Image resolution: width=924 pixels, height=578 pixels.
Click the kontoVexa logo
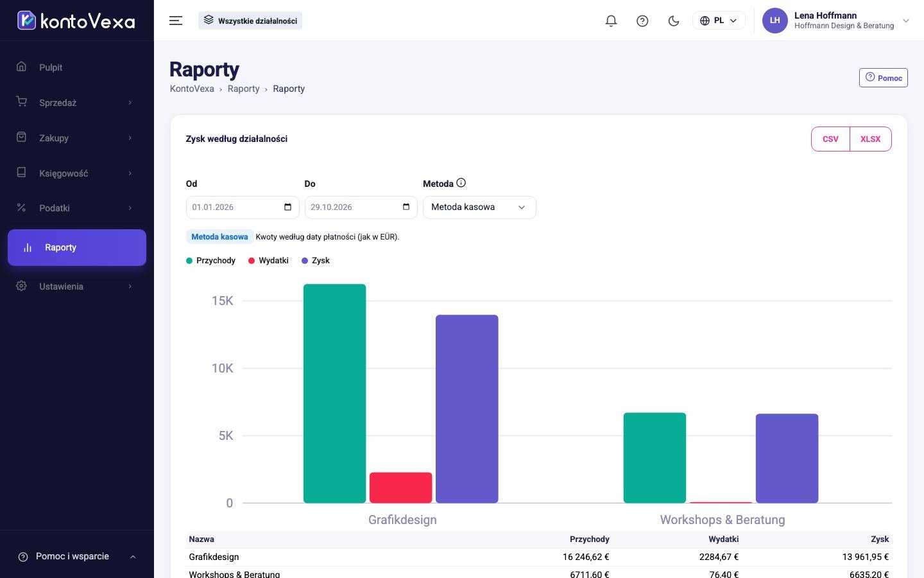[76, 21]
